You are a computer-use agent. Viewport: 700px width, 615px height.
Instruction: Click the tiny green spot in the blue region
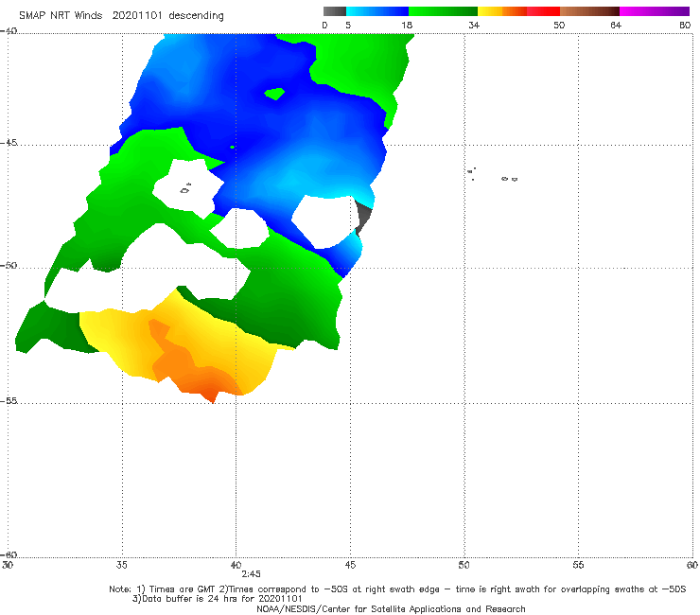tap(232, 147)
